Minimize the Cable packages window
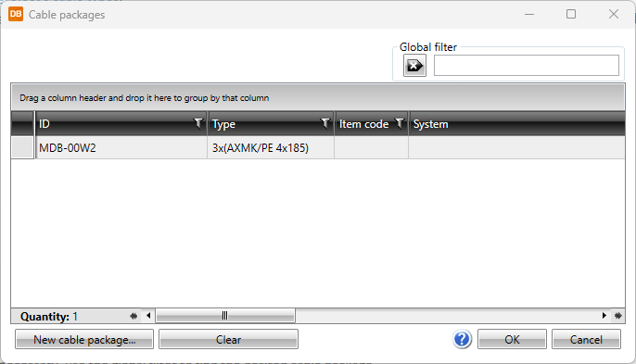Screen dimensions: 636x364 pyautogui.click(x=529, y=14)
